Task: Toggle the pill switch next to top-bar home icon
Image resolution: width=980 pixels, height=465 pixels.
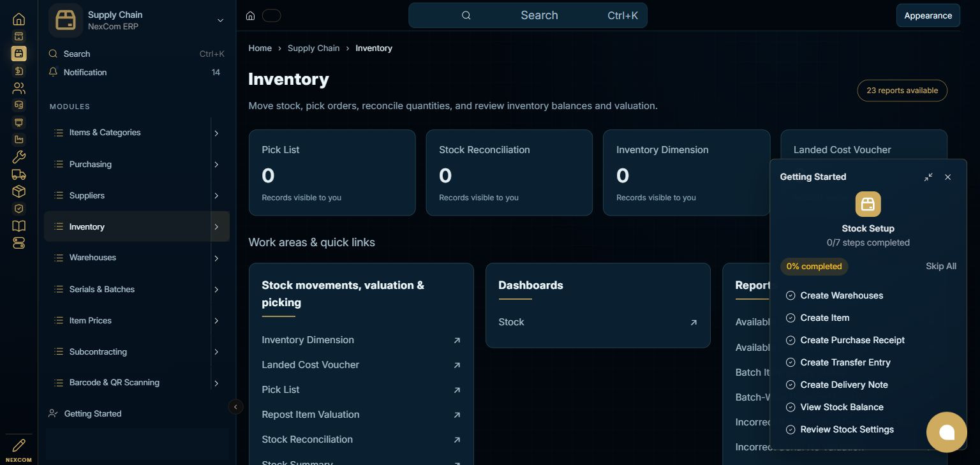Action: click(271, 16)
